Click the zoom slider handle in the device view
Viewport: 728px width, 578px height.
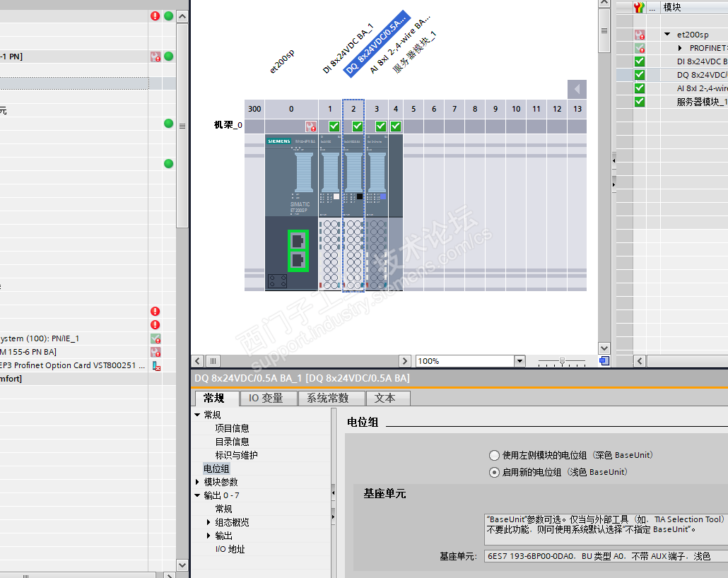pos(562,361)
